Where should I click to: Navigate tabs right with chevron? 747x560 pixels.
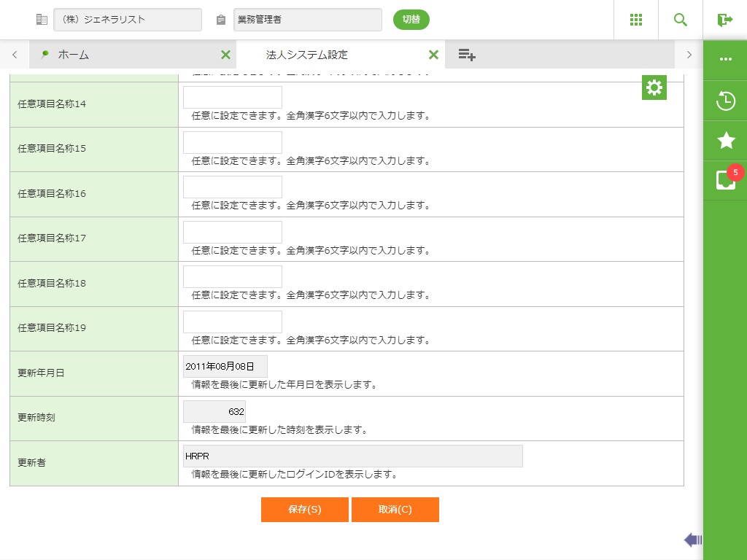pos(689,55)
